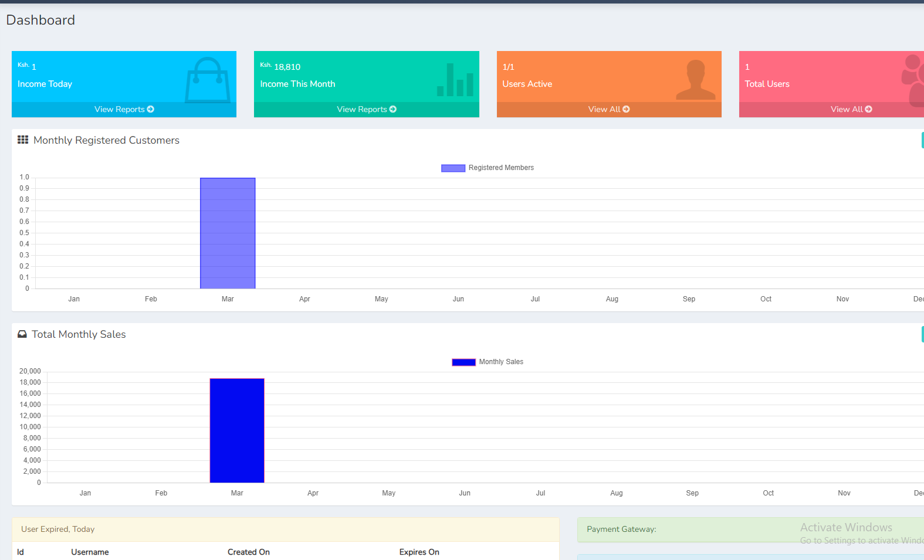Screen dimensions: 924x560
Task: Click the March bar in registered customers chart
Action: (228, 233)
